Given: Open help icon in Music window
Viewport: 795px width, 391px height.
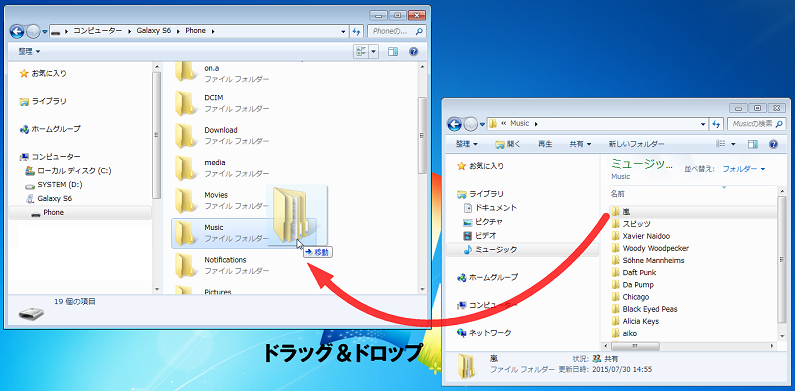Looking at the screenshot, I should coord(773,145).
